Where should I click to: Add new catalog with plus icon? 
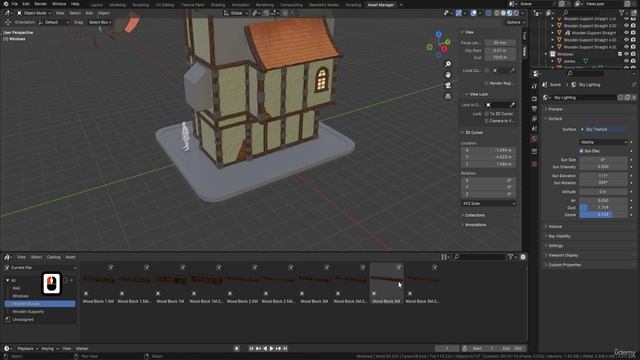click(72, 280)
